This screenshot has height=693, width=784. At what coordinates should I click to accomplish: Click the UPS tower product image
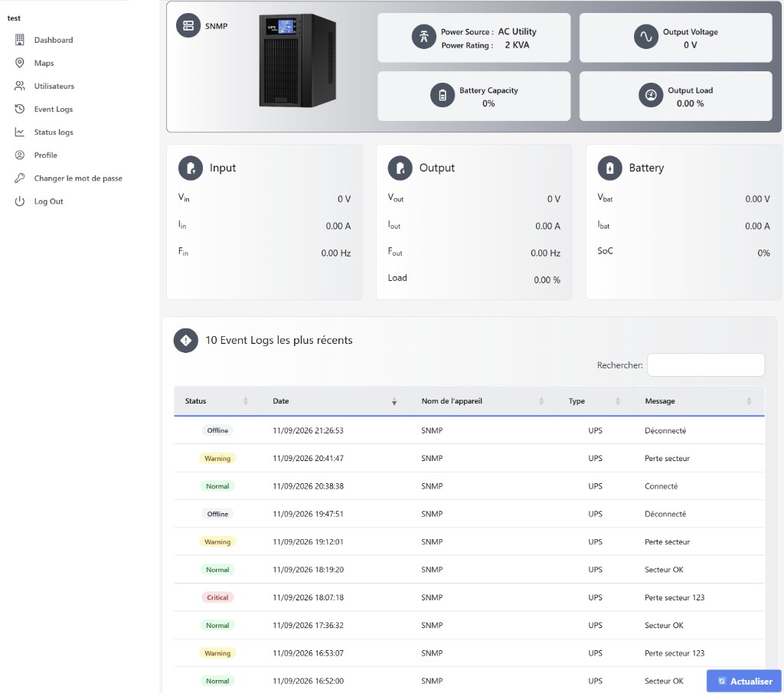[x=298, y=60]
